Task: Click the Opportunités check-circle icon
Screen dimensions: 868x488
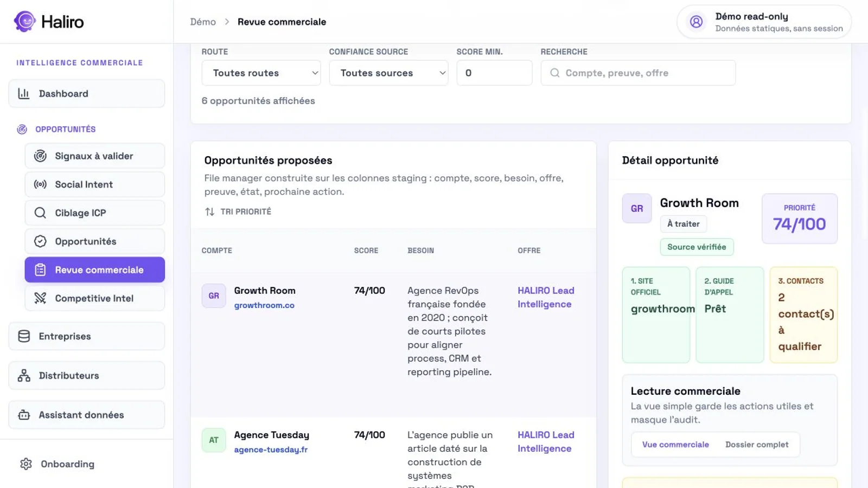Action: point(40,241)
